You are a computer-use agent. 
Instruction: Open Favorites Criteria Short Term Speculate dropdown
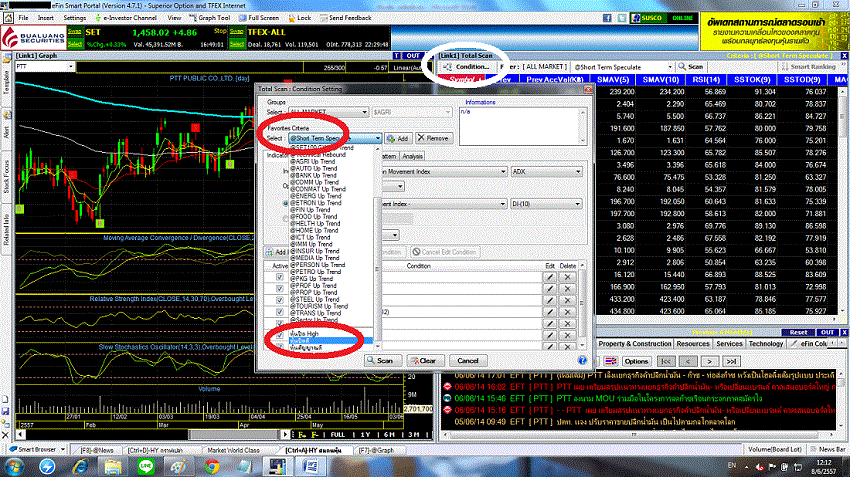pyautogui.click(x=335, y=138)
